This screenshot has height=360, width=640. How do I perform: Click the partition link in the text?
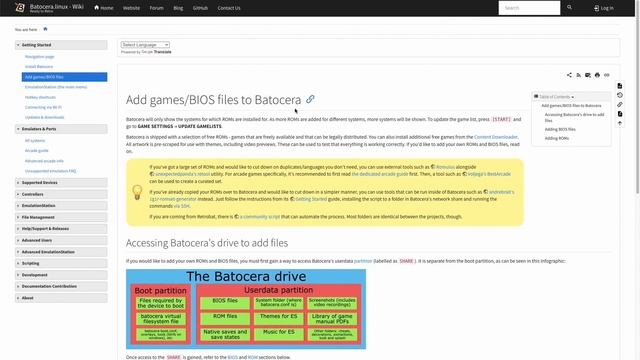coord(363,261)
